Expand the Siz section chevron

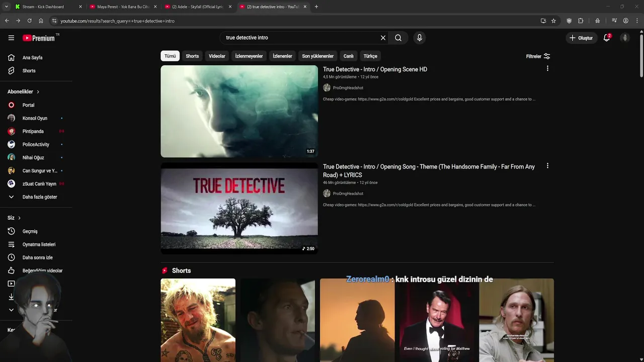[x=19, y=218]
